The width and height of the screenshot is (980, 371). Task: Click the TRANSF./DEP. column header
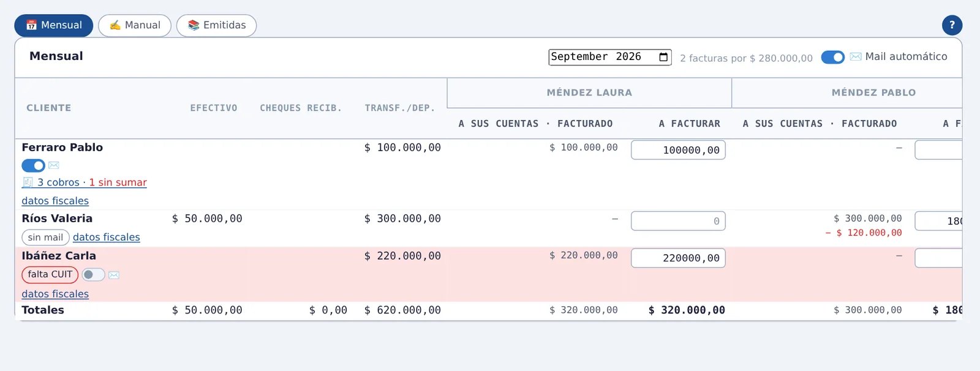tap(400, 108)
